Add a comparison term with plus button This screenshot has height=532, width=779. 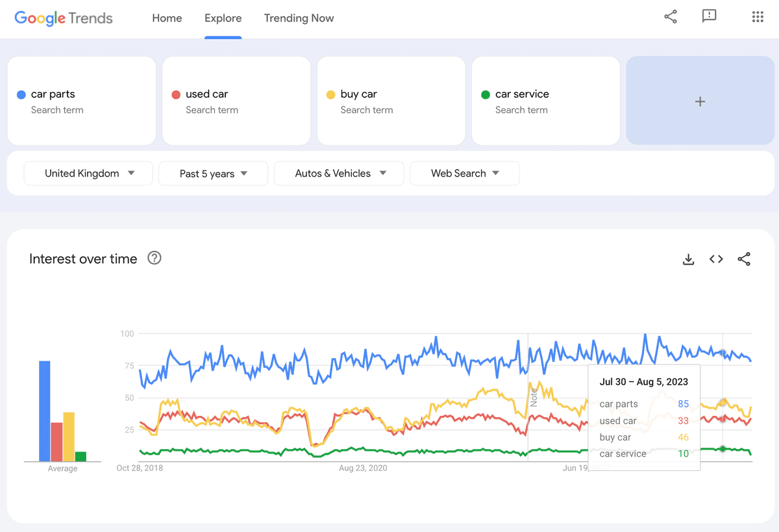point(700,101)
